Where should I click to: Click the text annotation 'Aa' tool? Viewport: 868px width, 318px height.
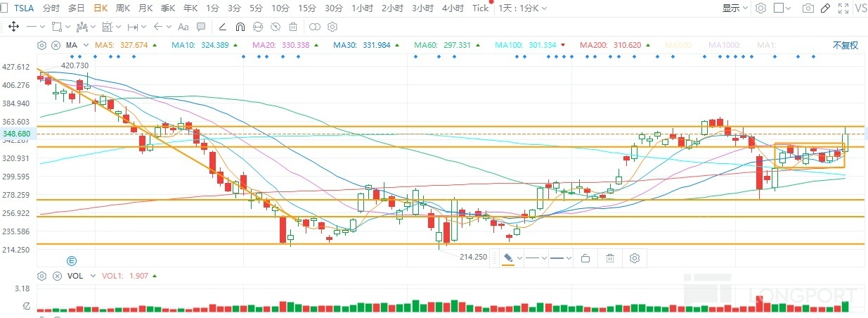tap(183, 27)
